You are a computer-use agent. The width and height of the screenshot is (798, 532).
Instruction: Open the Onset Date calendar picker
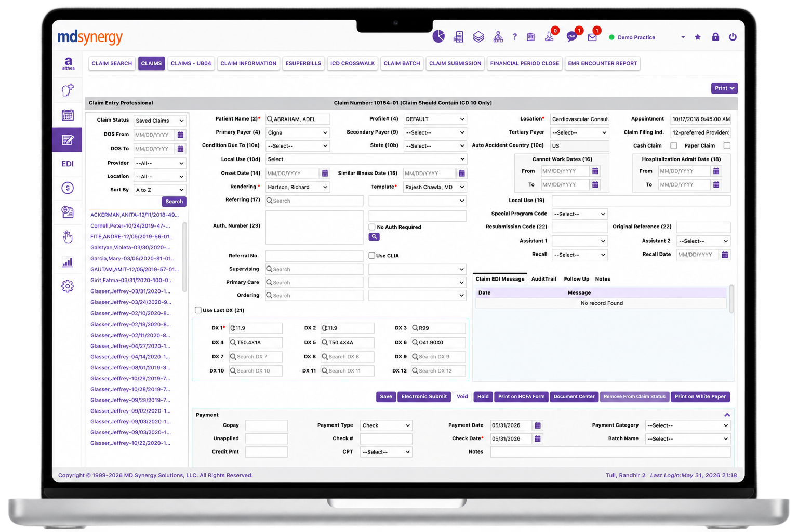tap(325, 174)
